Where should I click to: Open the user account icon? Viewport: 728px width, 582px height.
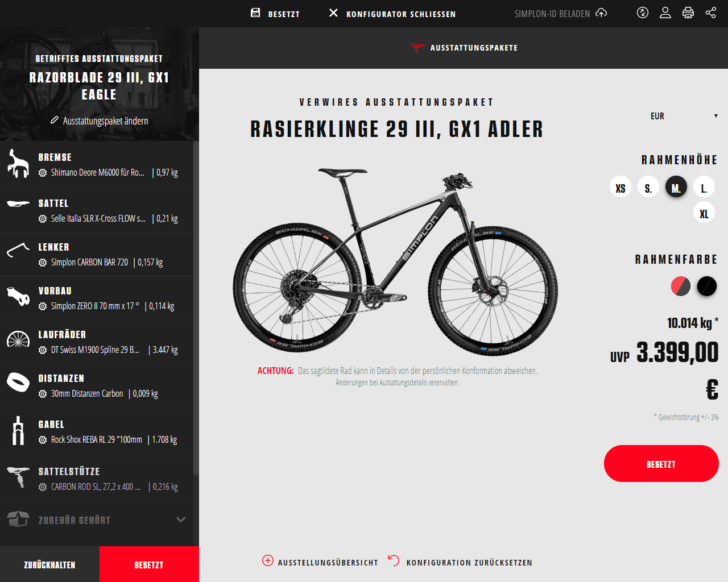tap(665, 13)
